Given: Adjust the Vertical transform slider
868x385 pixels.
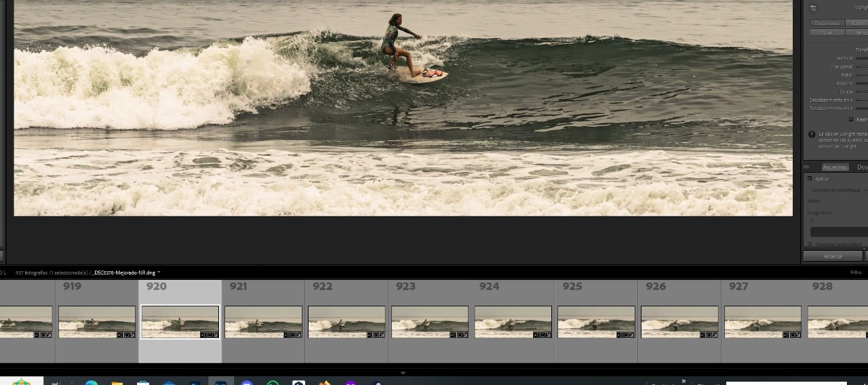Looking at the screenshot, I should (x=861, y=58).
